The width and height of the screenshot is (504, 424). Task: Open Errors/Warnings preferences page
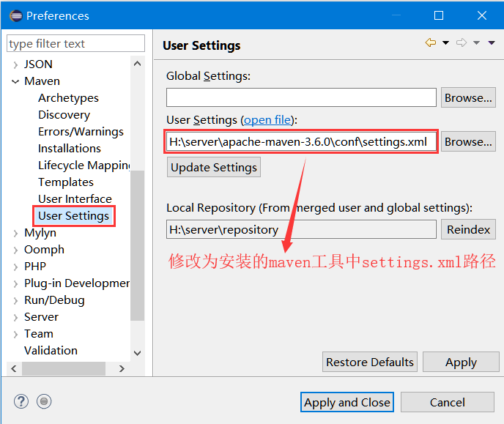[81, 132]
